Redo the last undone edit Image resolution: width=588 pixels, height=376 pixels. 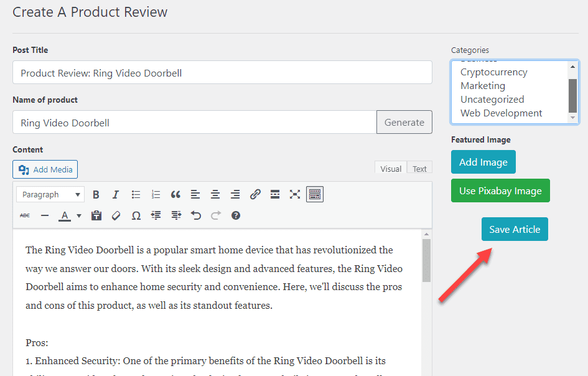(216, 215)
